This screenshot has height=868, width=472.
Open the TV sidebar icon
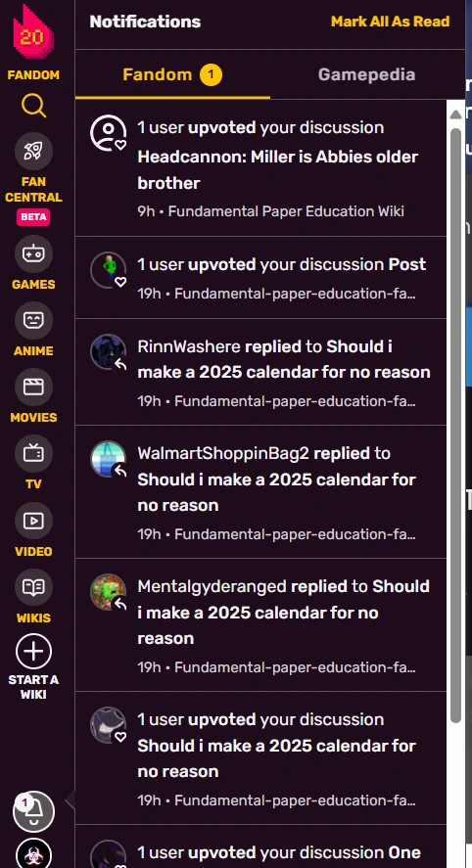pos(33,453)
